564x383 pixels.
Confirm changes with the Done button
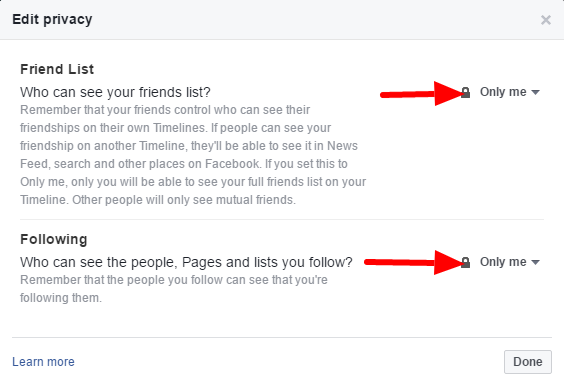pyautogui.click(x=528, y=362)
